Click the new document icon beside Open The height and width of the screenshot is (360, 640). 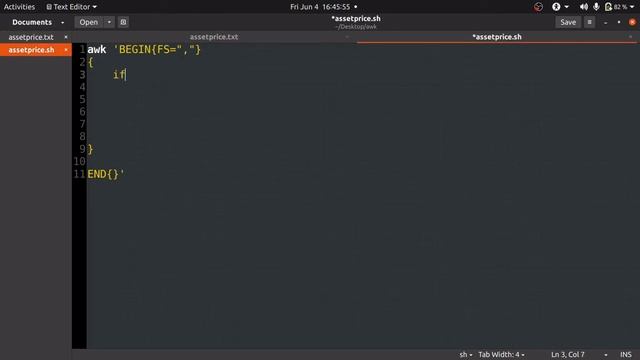pyautogui.click(x=123, y=22)
